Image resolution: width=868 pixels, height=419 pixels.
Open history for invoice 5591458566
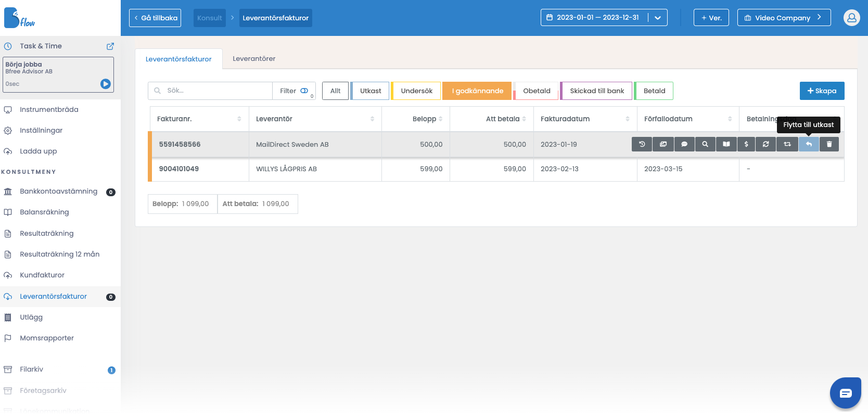tap(642, 144)
